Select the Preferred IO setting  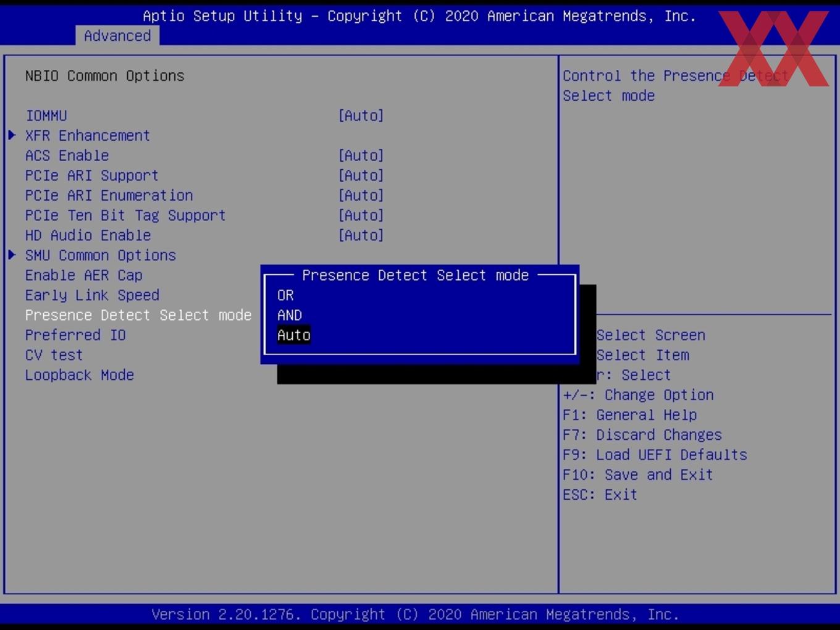coord(75,335)
